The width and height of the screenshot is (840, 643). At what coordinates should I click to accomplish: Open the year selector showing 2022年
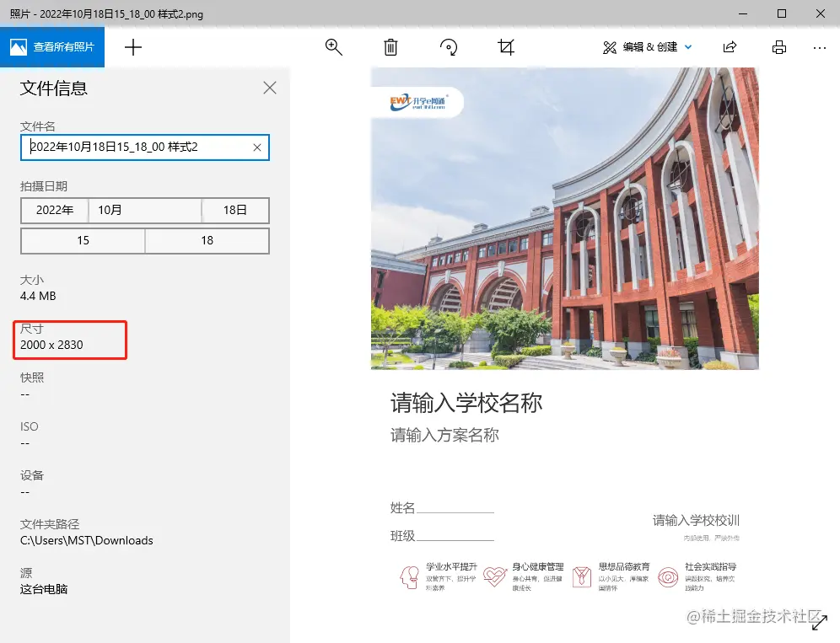tap(55, 211)
